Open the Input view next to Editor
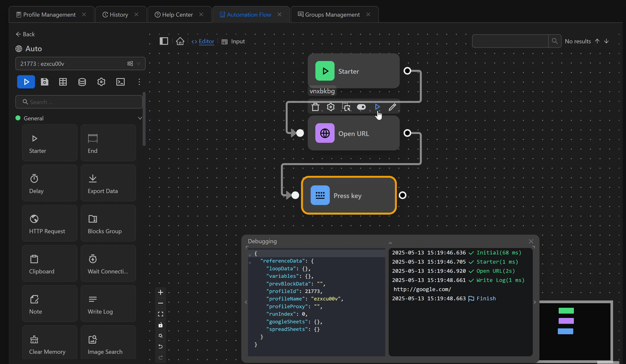Screen dimensions: 626x364 233,41
